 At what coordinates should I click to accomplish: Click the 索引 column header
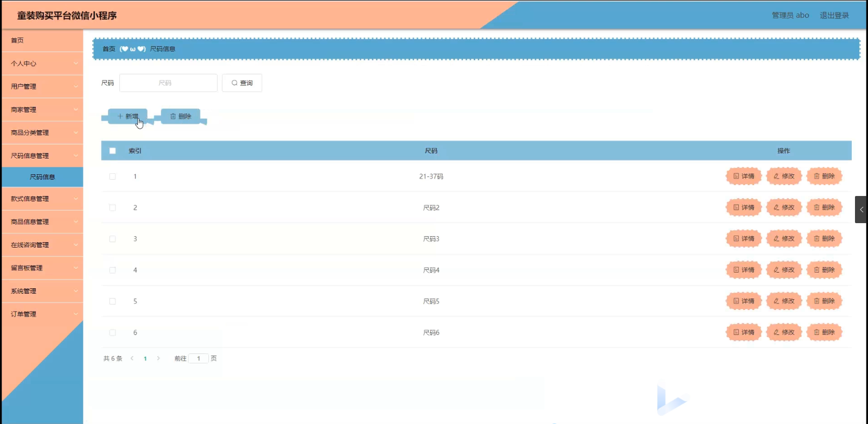coord(135,151)
